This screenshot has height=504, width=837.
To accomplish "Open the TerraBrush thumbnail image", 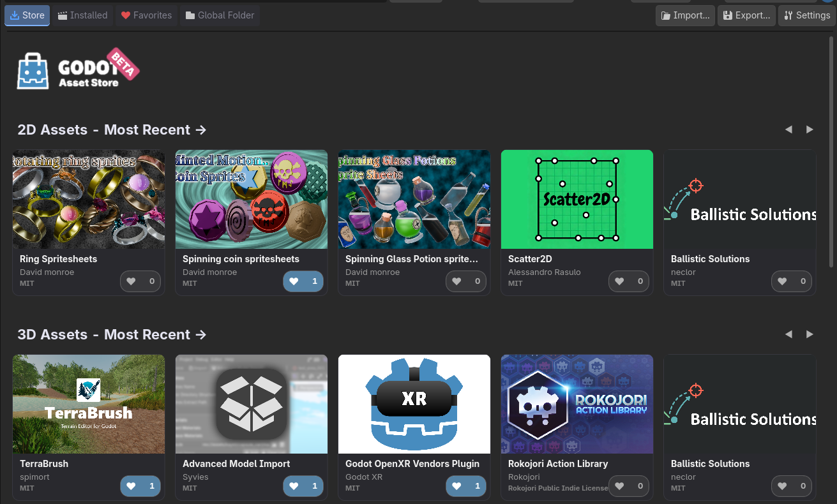I will (x=89, y=404).
